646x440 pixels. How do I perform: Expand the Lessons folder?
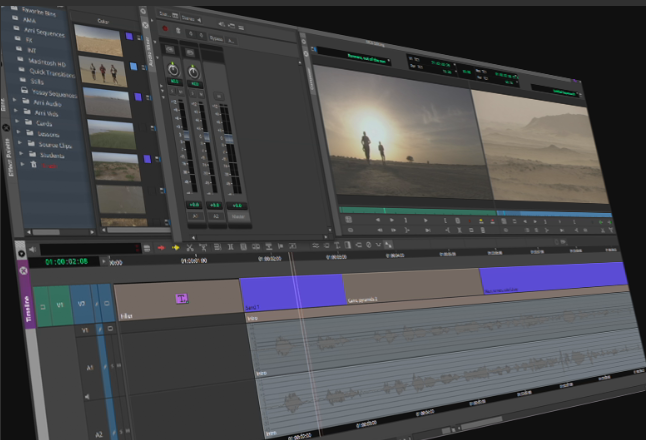[x=19, y=132]
